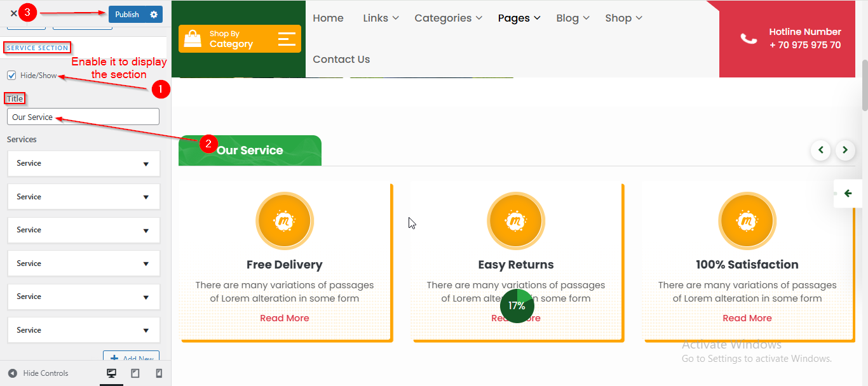Click the Publish button
The width and height of the screenshot is (868, 386).
[127, 15]
